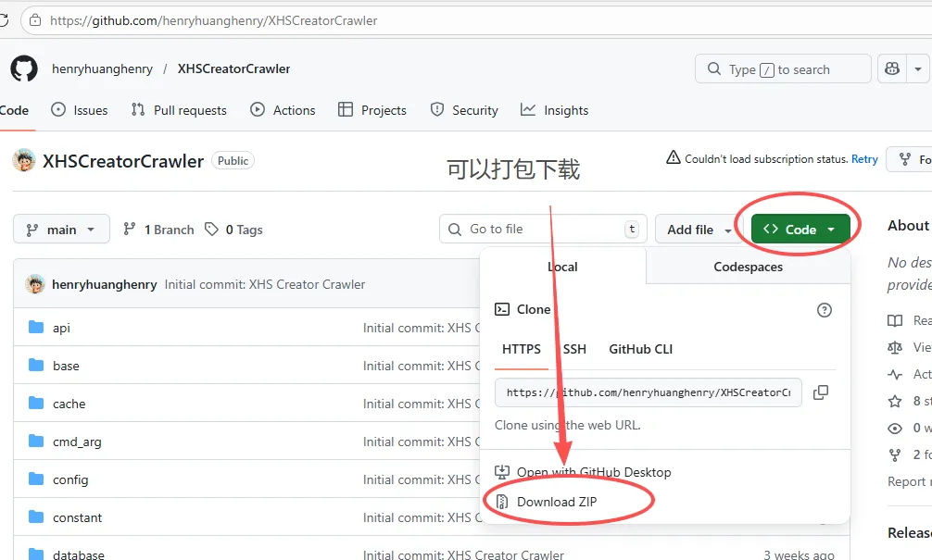Viewport: 932px width, 560px height.
Task: Select the GitHub CLI clone option
Action: click(641, 349)
